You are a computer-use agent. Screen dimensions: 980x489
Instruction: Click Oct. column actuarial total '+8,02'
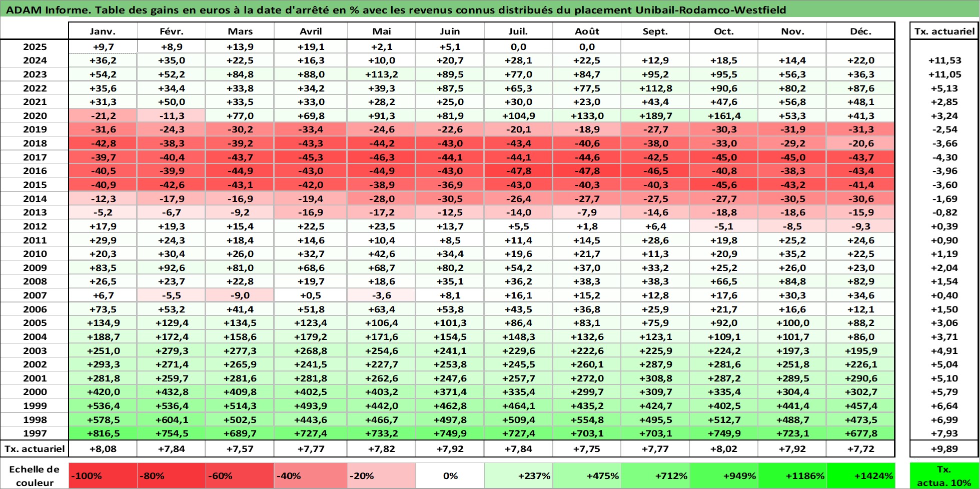[724, 448]
